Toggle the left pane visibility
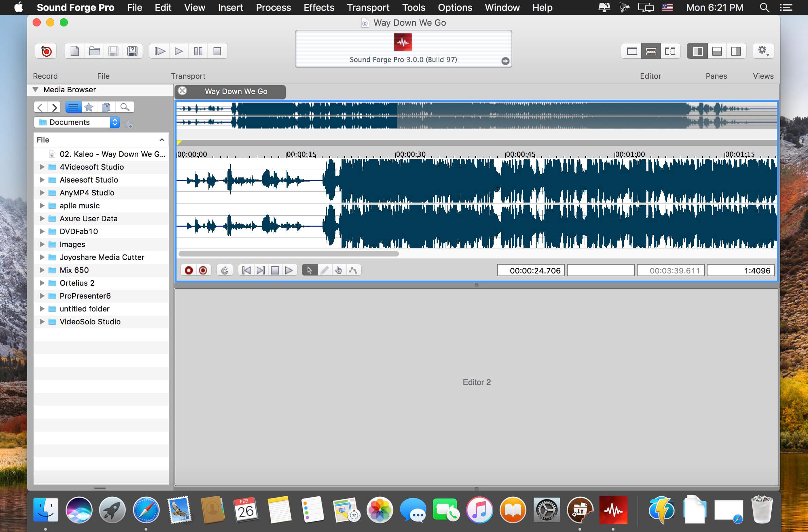 click(697, 51)
